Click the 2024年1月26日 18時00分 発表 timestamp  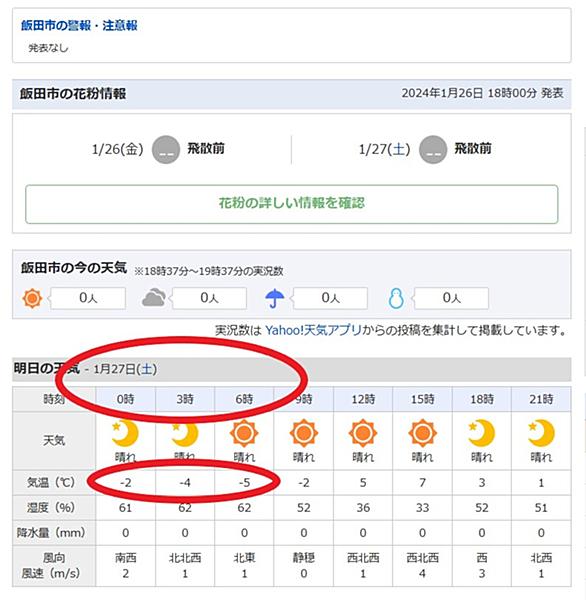[x=482, y=93]
